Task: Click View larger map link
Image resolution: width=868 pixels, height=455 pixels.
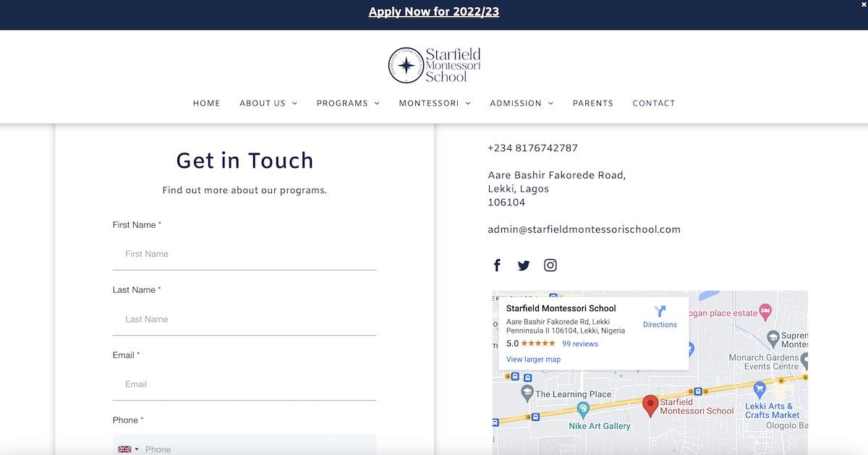Action: click(x=533, y=360)
